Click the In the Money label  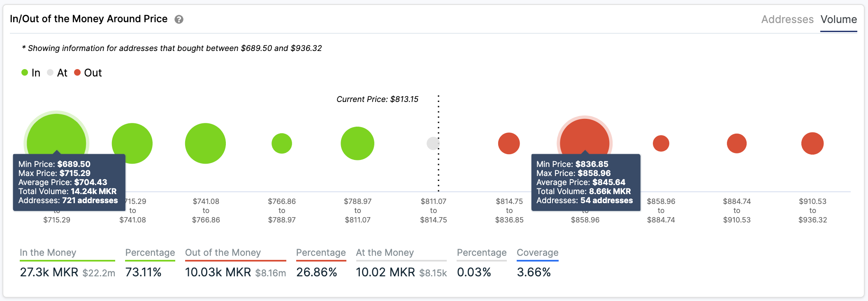(48, 252)
